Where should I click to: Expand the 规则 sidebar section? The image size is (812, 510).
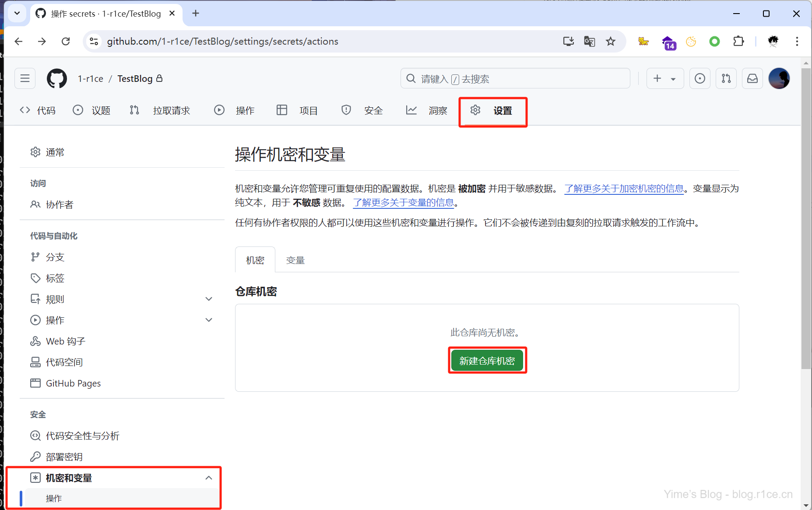pos(209,299)
